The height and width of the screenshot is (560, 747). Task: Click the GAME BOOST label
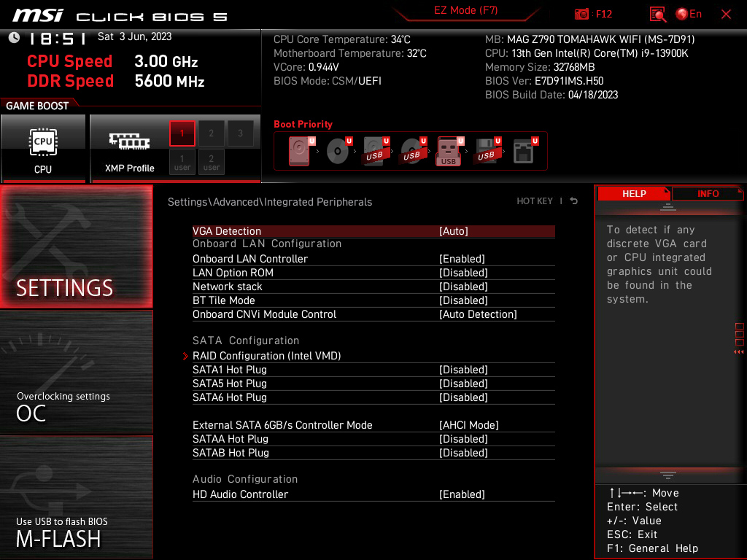pyautogui.click(x=37, y=106)
